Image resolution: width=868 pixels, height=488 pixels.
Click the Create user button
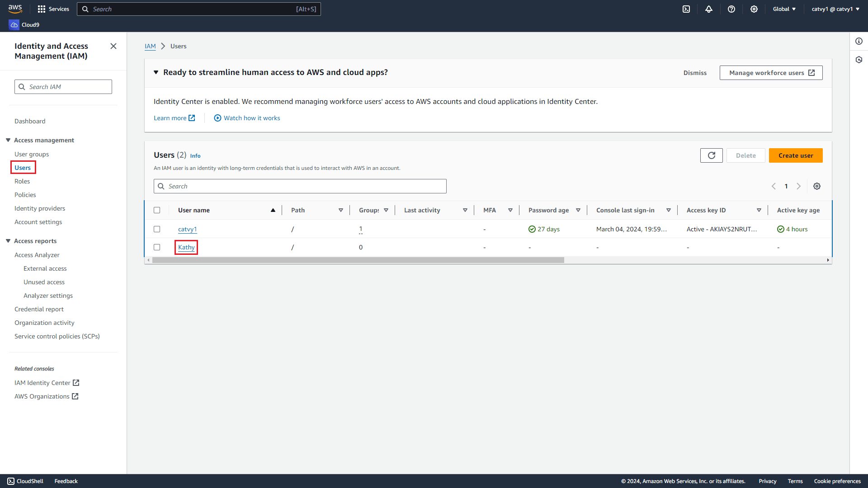click(x=796, y=155)
